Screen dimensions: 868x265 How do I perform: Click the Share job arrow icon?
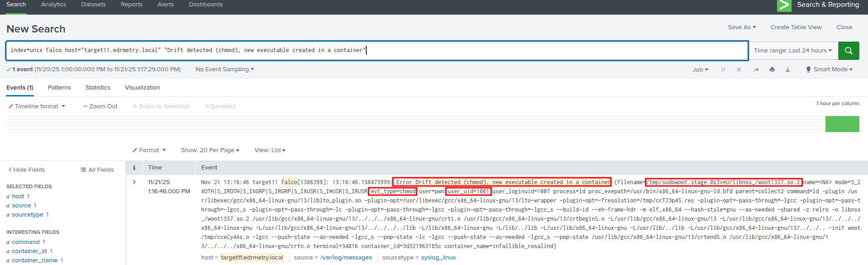(x=756, y=70)
